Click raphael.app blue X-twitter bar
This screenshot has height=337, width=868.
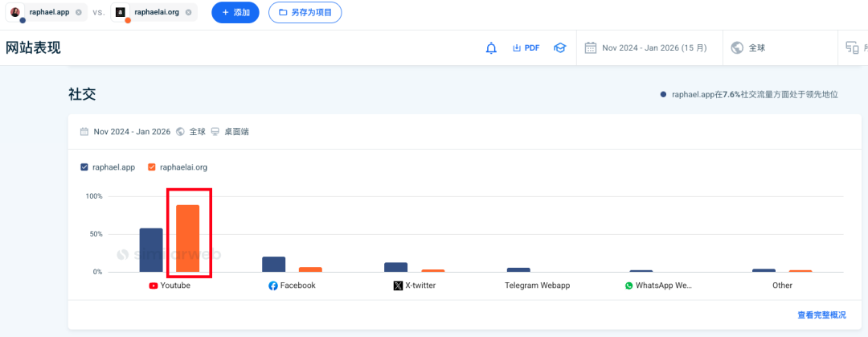(395, 267)
